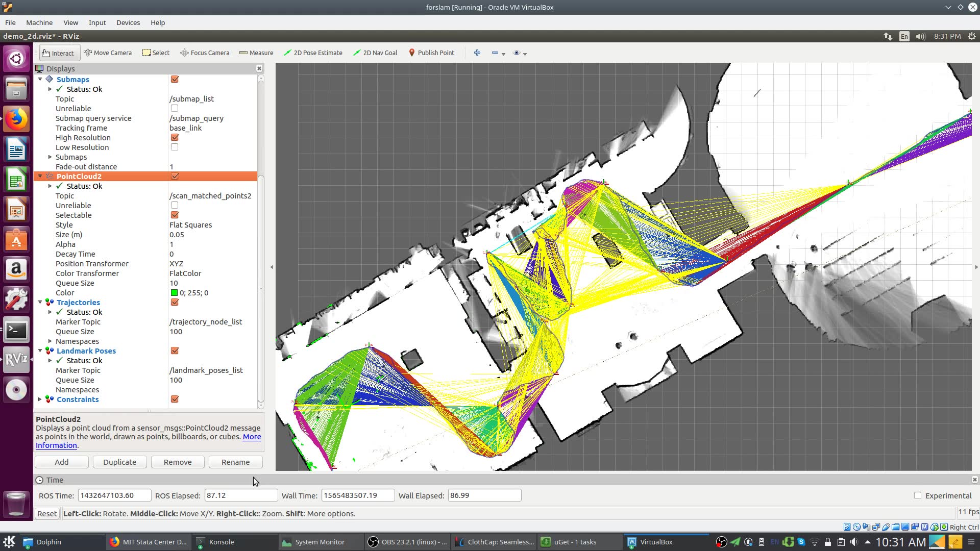
Task: Collapse the Trajectories display entry
Action: click(40, 302)
